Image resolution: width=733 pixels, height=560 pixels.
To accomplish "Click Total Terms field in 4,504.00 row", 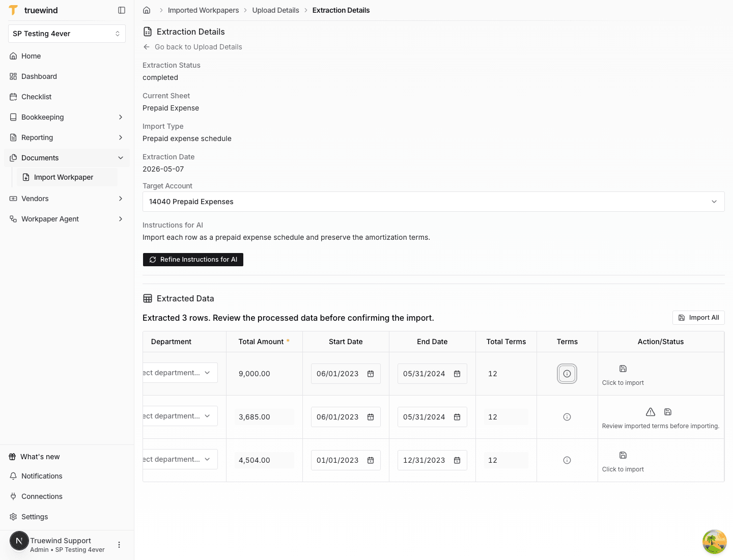I will coord(506,460).
